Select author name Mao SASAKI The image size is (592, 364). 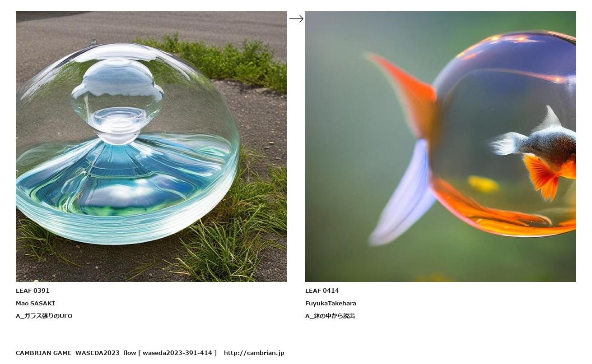click(x=35, y=304)
